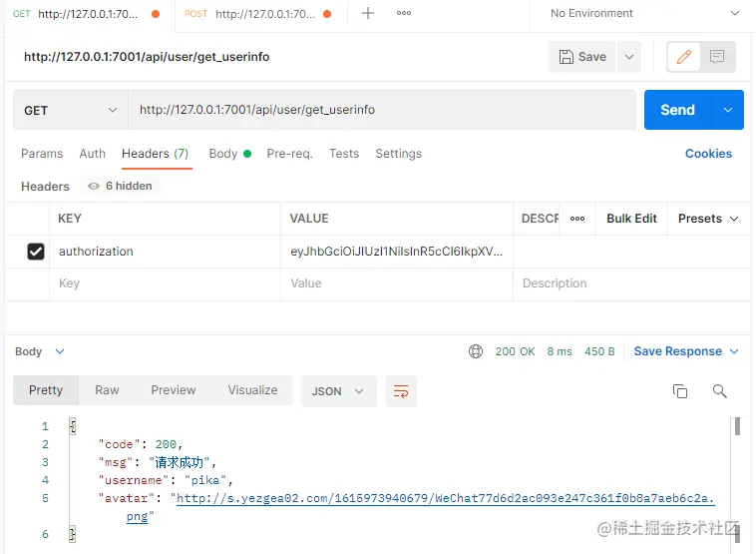
Task: Open the request Settings tab
Action: click(399, 154)
